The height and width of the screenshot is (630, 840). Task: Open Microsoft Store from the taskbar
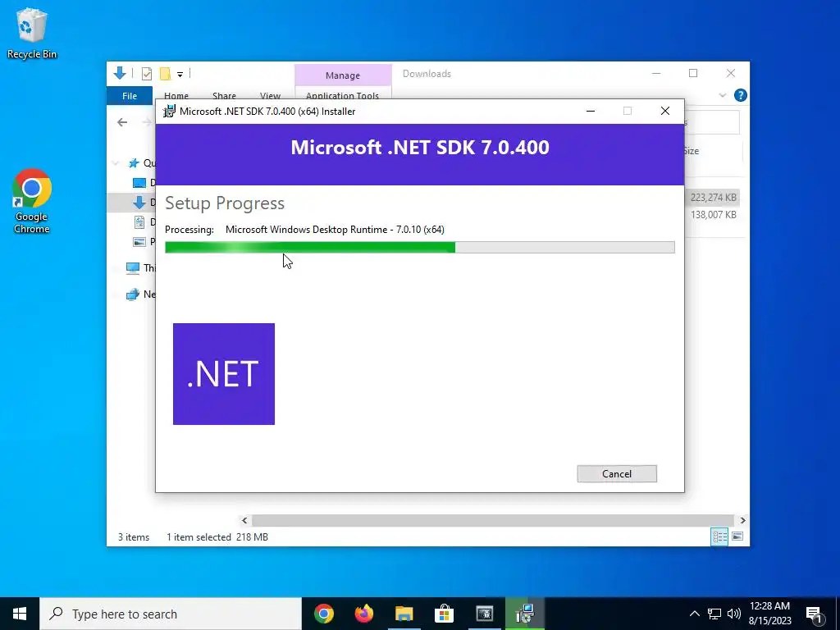(444, 614)
